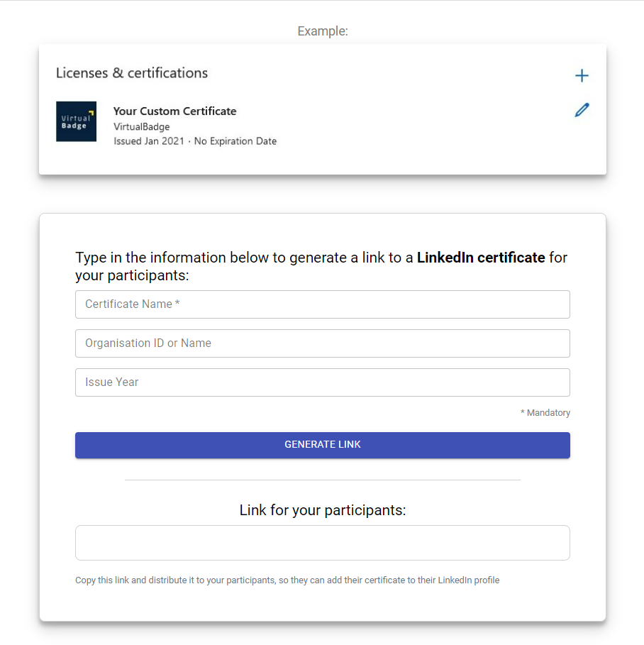The image size is (644, 645).
Task: Click the 'Licenses & certifications' heading
Action: [131, 72]
